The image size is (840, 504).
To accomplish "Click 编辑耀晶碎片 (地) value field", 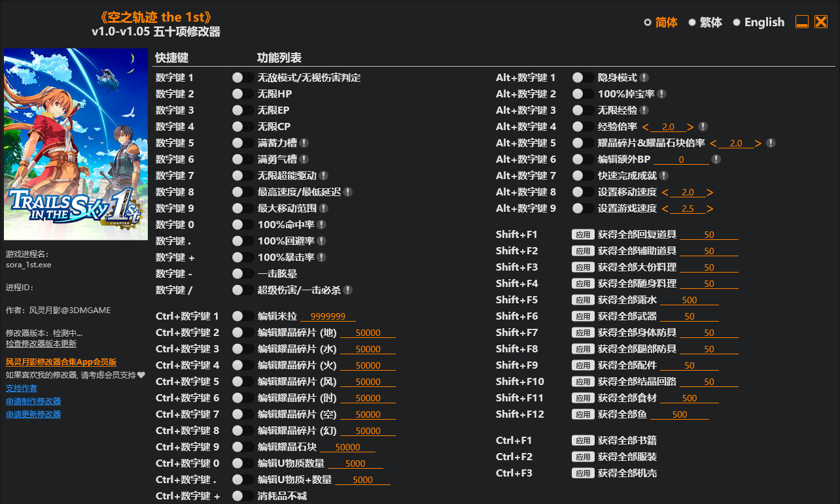I will (368, 333).
